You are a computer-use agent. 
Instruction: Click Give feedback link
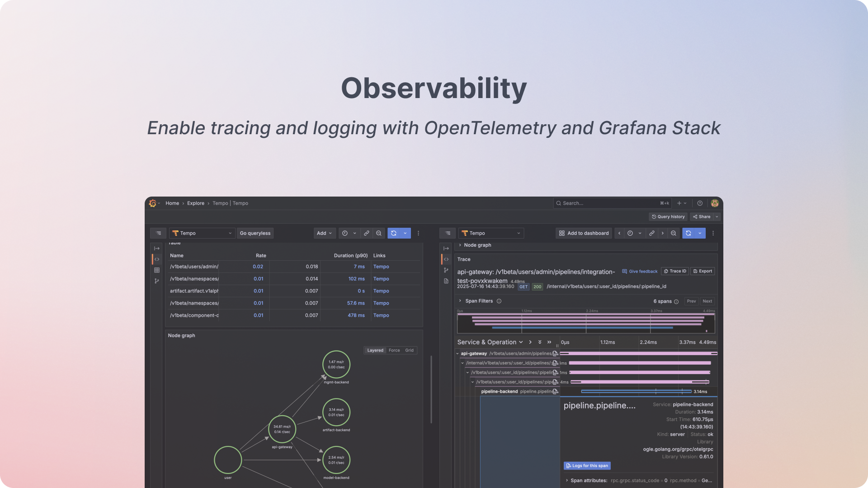[640, 272]
